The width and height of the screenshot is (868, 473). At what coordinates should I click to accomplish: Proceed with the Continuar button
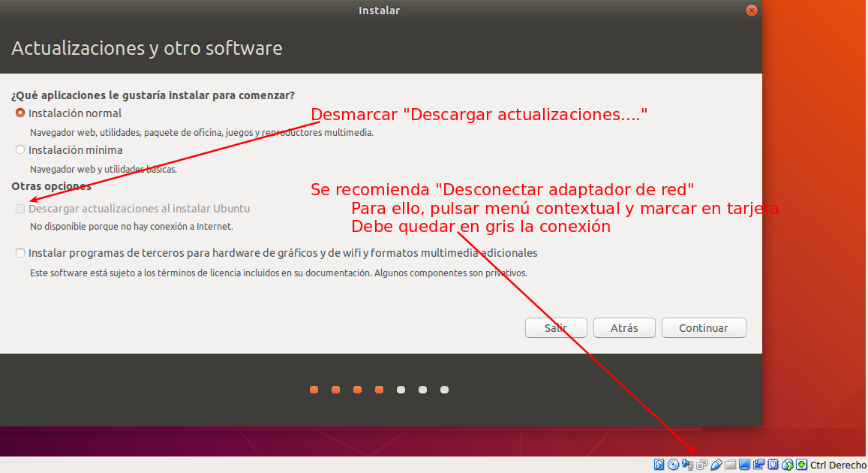point(704,328)
